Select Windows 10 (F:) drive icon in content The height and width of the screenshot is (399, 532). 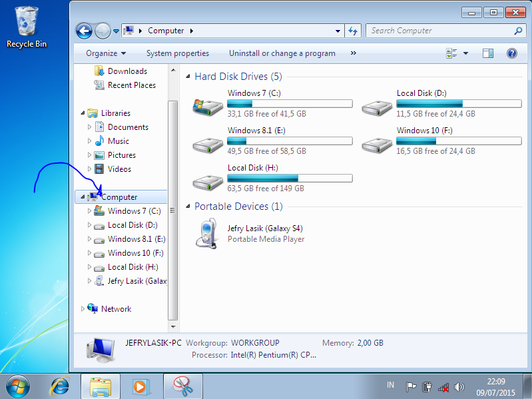coord(377,145)
